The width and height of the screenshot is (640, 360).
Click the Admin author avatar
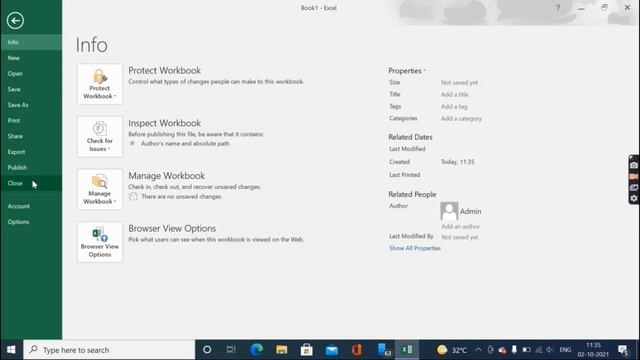point(449,211)
